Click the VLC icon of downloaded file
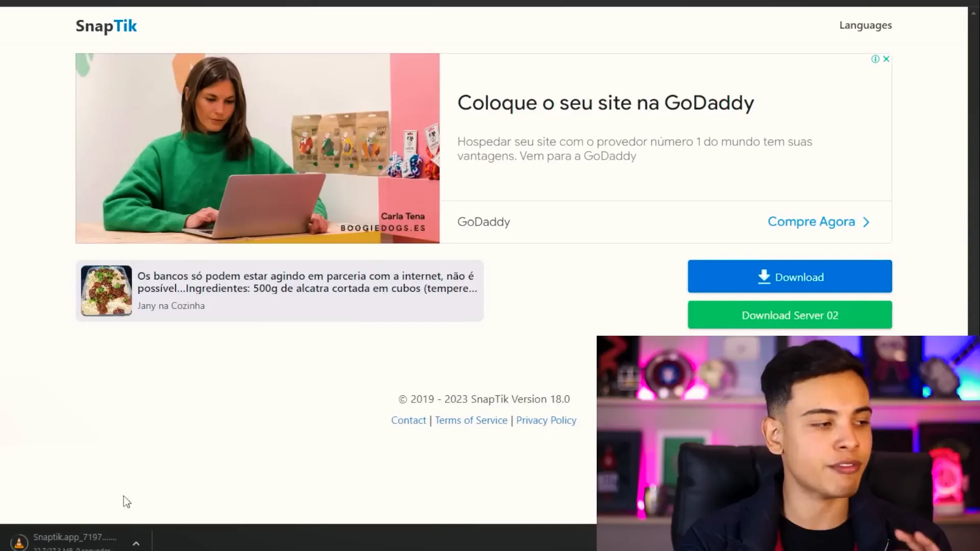 [19, 542]
